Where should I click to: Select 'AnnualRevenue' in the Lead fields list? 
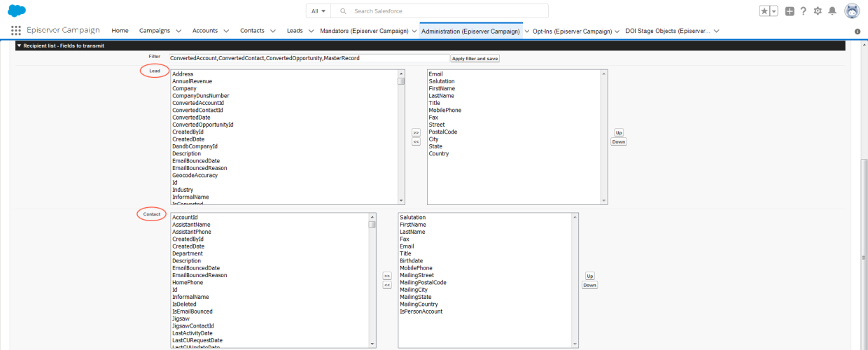(x=192, y=81)
